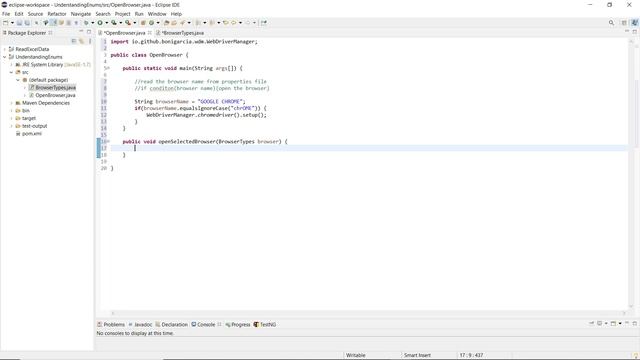
Task: Minimize the Package Explorer panel
Action: click(81, 32)
